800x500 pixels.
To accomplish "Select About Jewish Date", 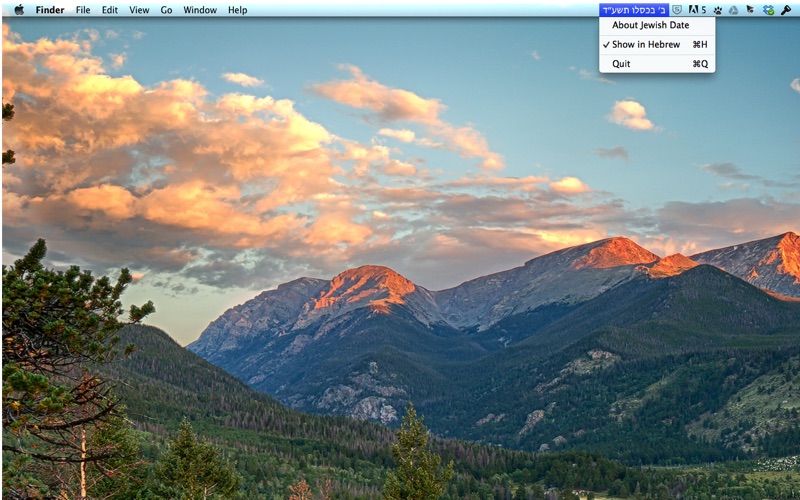I will pos(657,25).
